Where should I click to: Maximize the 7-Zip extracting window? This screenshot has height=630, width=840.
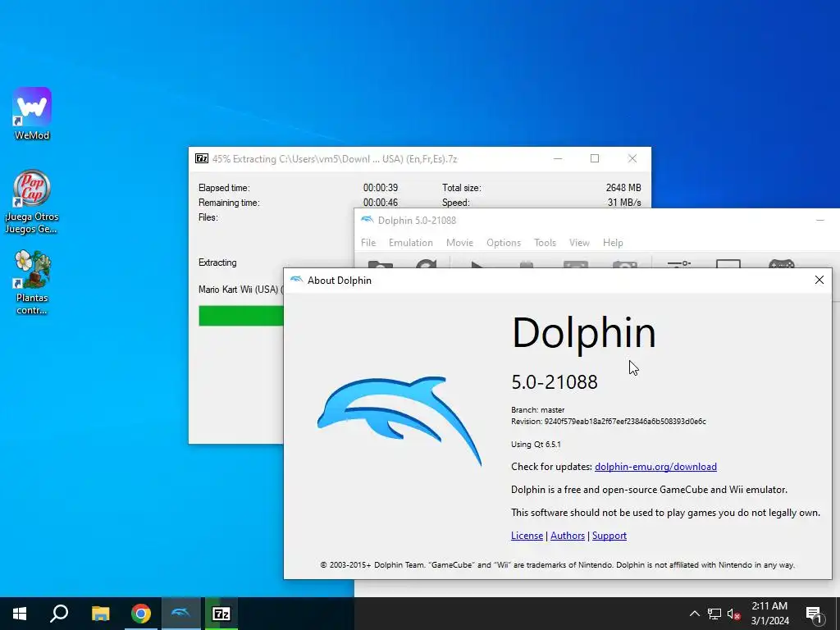pos(595,158)
